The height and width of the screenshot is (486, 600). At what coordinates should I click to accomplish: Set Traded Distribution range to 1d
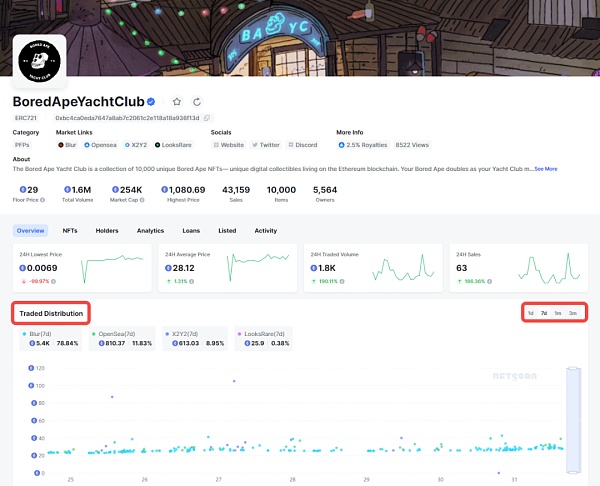coord(530,313)
